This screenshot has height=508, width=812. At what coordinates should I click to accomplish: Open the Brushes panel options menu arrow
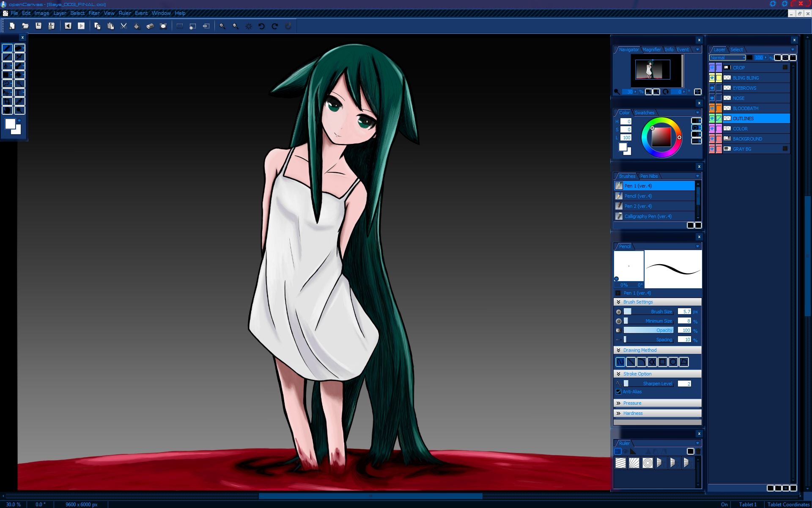click(x=697, y=176)
